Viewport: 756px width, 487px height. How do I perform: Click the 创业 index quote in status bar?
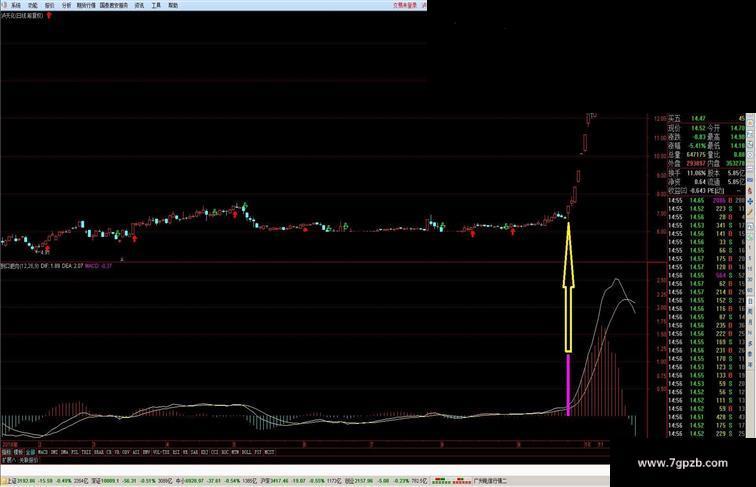click(x=386, y=481)
